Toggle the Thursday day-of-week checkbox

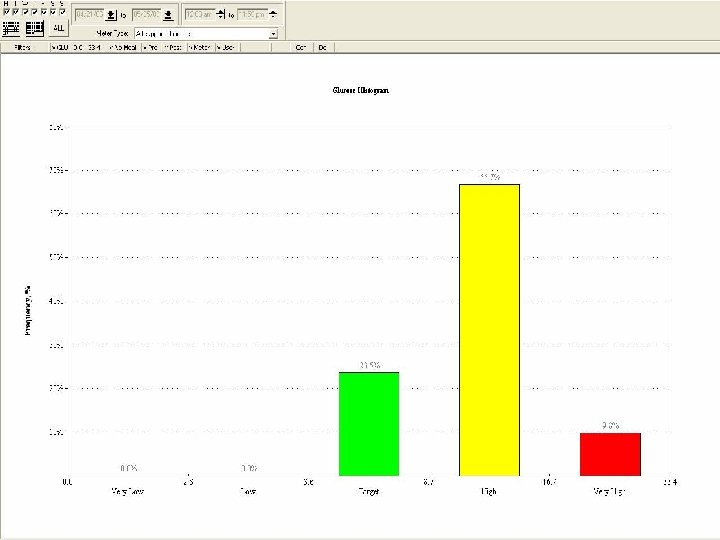click(x=34, y=11)
